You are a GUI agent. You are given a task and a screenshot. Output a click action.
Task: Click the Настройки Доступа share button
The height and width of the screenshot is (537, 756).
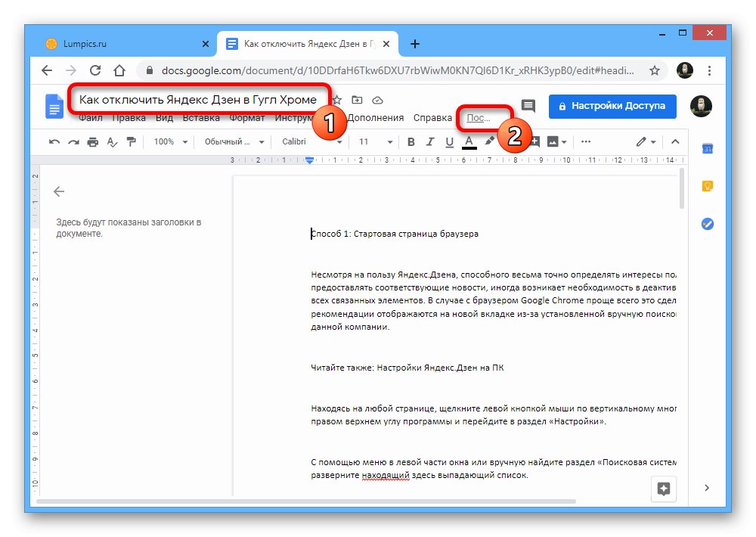pyautogui.click(x=612, y=106)
